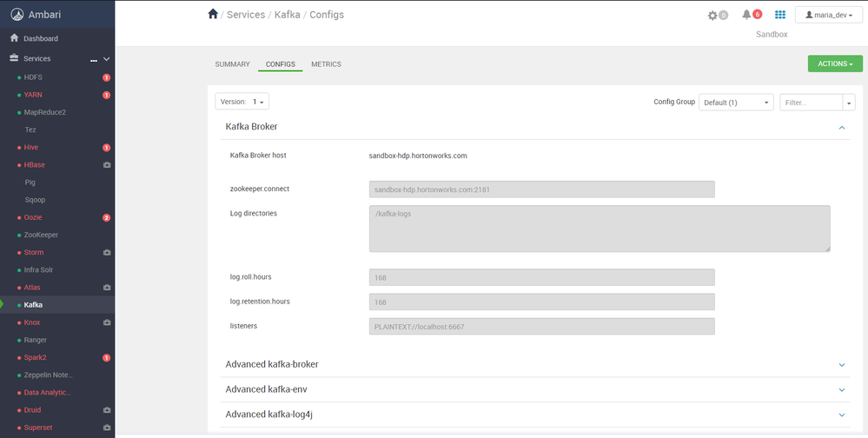The width and height of the screenshot is (868, 438).
Task: Click the YARN alert badge
Action: (106, 96)
